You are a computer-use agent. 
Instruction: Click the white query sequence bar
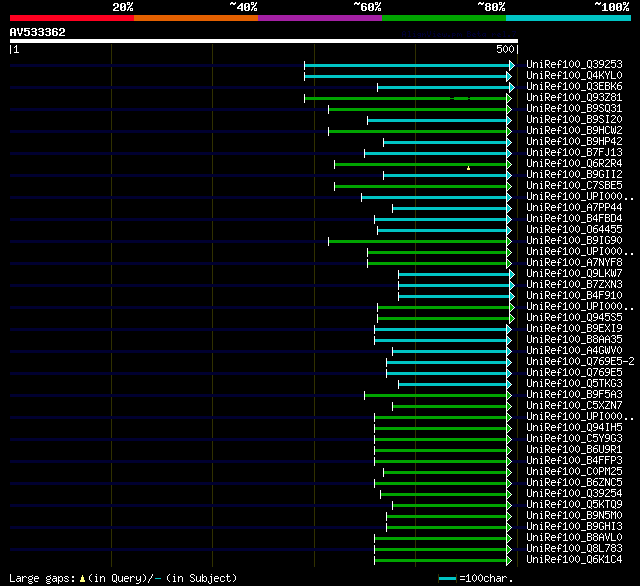(x=264, y=41)
